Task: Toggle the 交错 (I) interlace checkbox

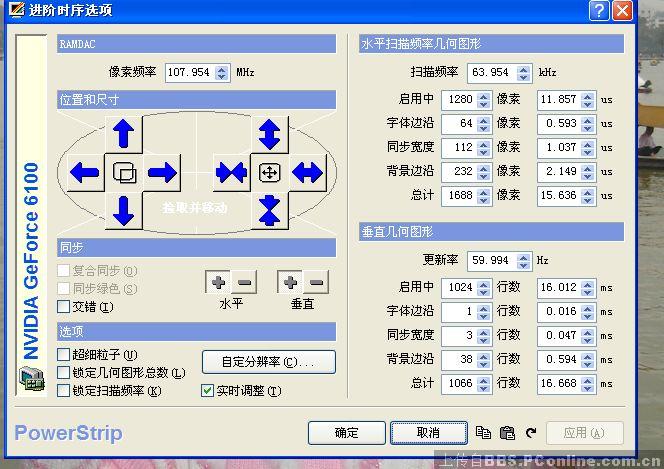Action: (64, 306)
